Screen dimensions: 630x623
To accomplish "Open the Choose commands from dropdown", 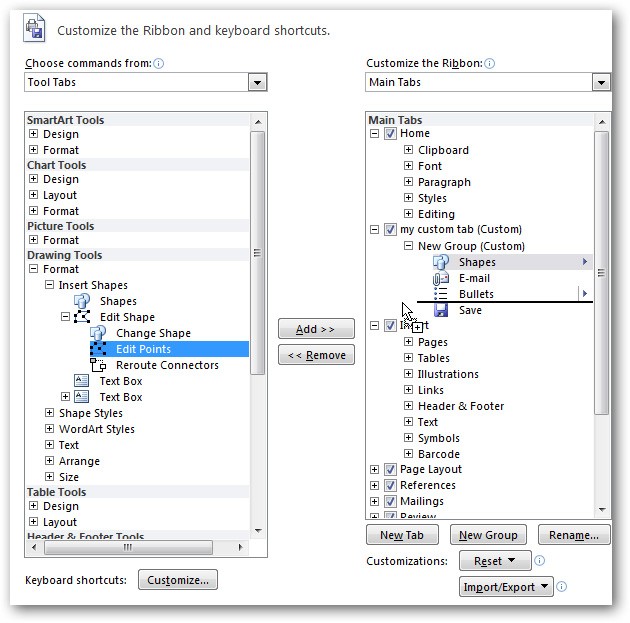I will (x=257, y=83).
